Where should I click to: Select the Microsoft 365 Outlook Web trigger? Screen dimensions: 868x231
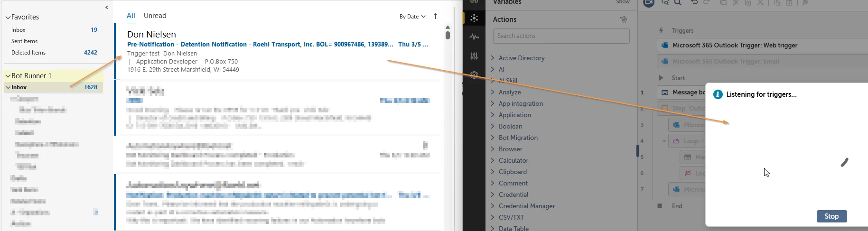click(762, 45)
